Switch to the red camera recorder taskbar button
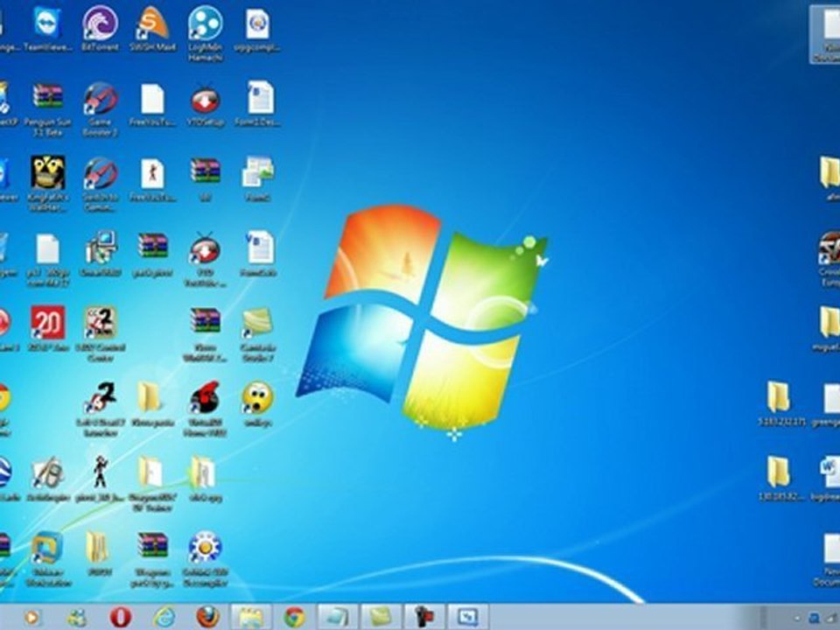840x630 pixels. pos(423,617)
